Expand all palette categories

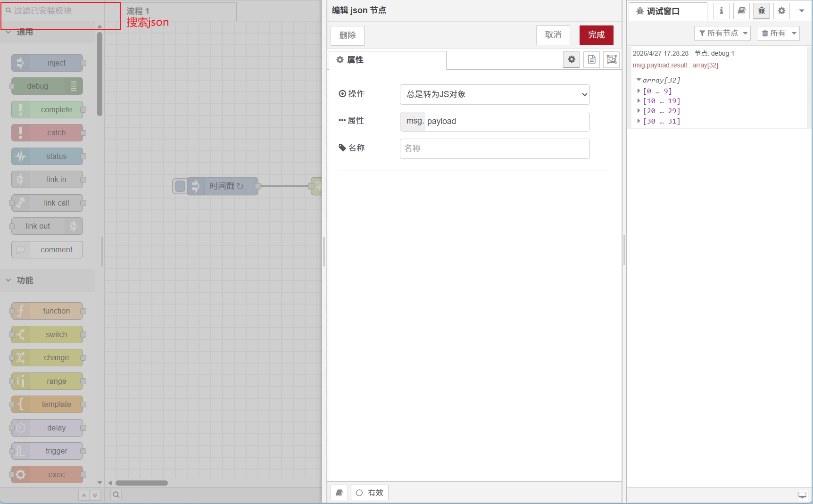(95, 495)
